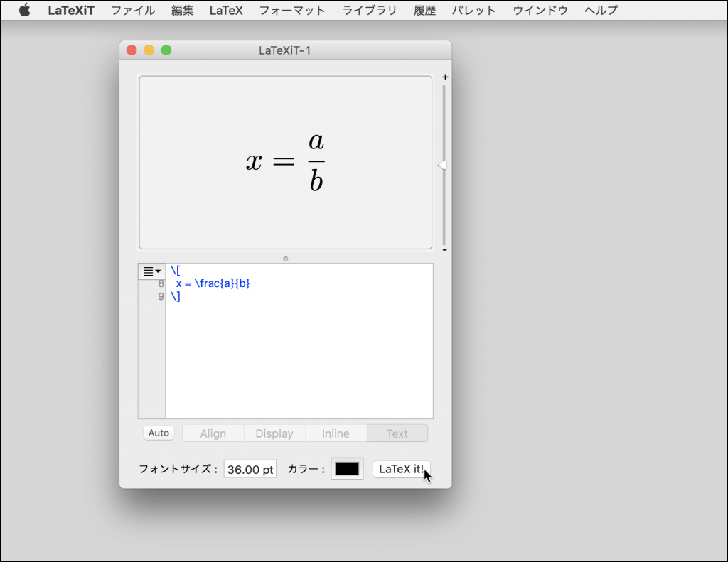Open the ヘルプ menu
This screenshot has height=562, width=728.
point(601,10)
